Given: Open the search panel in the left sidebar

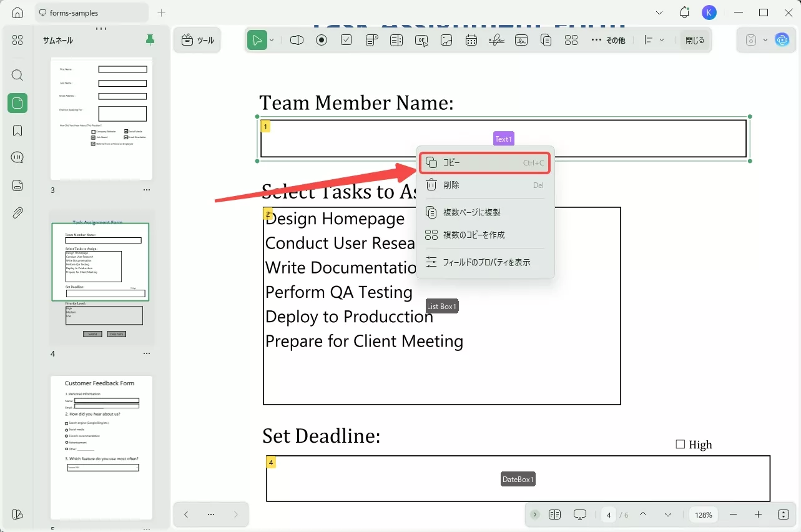Looking at the screenshot, I should click(17, 76).
